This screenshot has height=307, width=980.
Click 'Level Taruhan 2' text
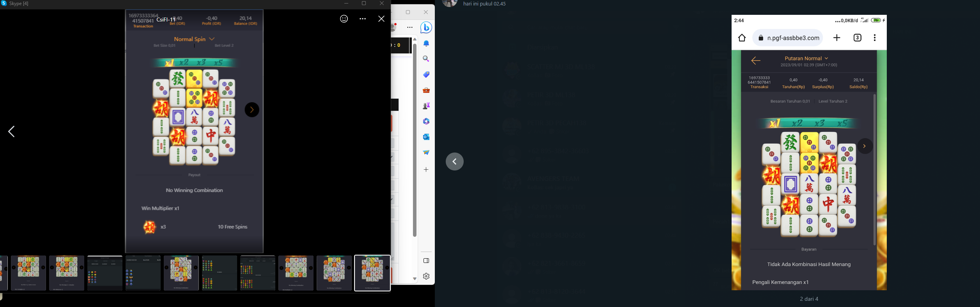click(x=833, y=101)
